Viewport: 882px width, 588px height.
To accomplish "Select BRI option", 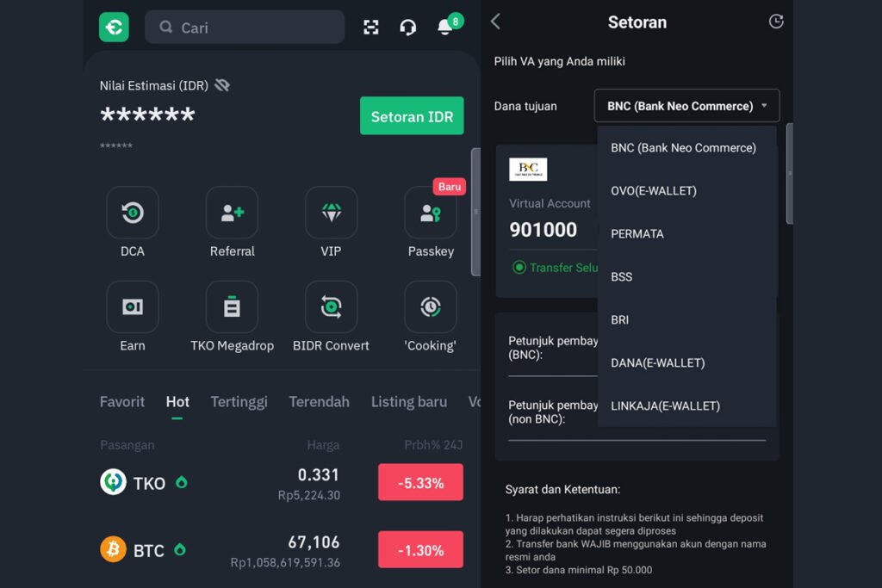I will [686, 320].
